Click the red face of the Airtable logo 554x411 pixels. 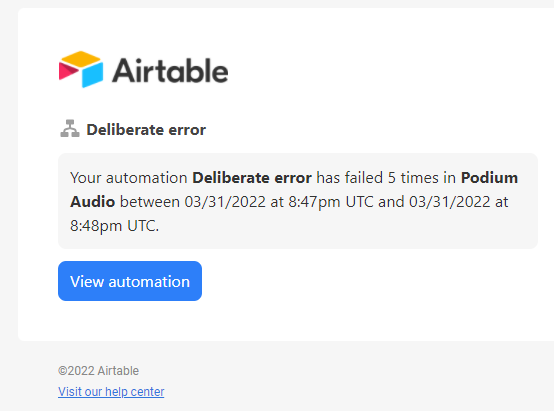tap(69, 70)
